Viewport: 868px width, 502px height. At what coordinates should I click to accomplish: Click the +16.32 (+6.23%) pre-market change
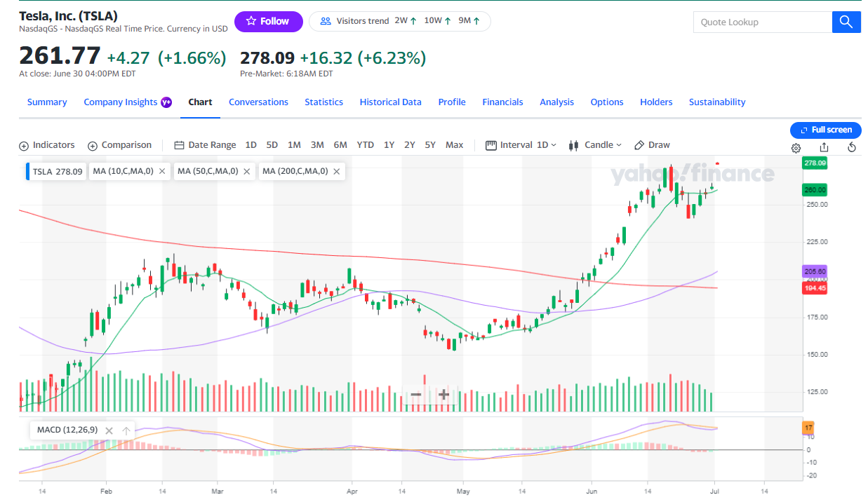coord(363,57)
